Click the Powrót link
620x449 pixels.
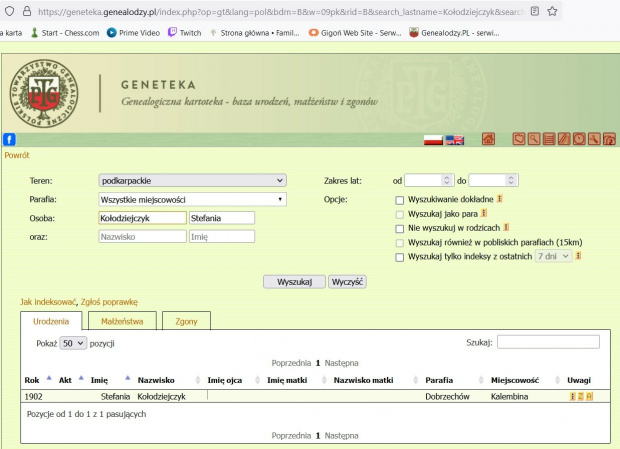17,156
